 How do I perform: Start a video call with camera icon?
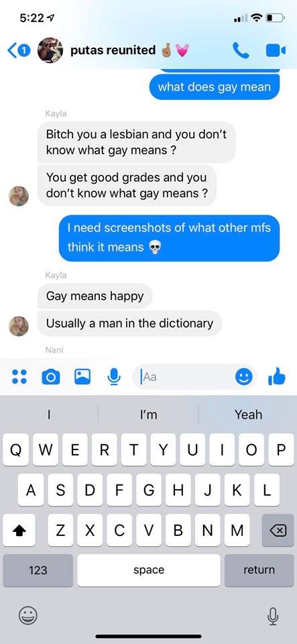click(276, 50)
